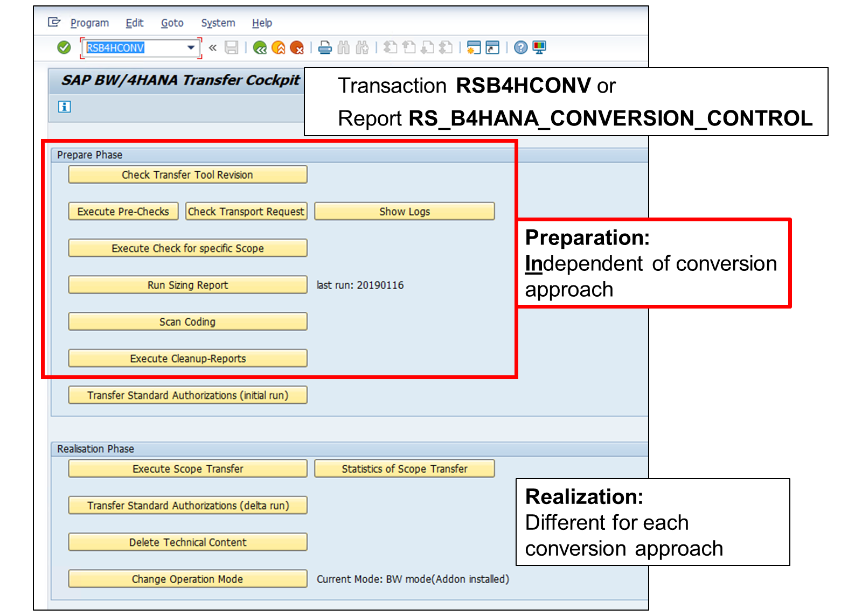
Task: Click the "Current Mode: BW mode(Addon installed)" text
Action: pyautogui.click(x=413, y=579)
